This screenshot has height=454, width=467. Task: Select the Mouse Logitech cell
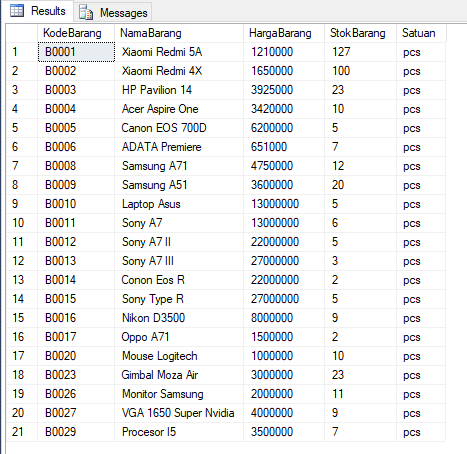point(179,356)
